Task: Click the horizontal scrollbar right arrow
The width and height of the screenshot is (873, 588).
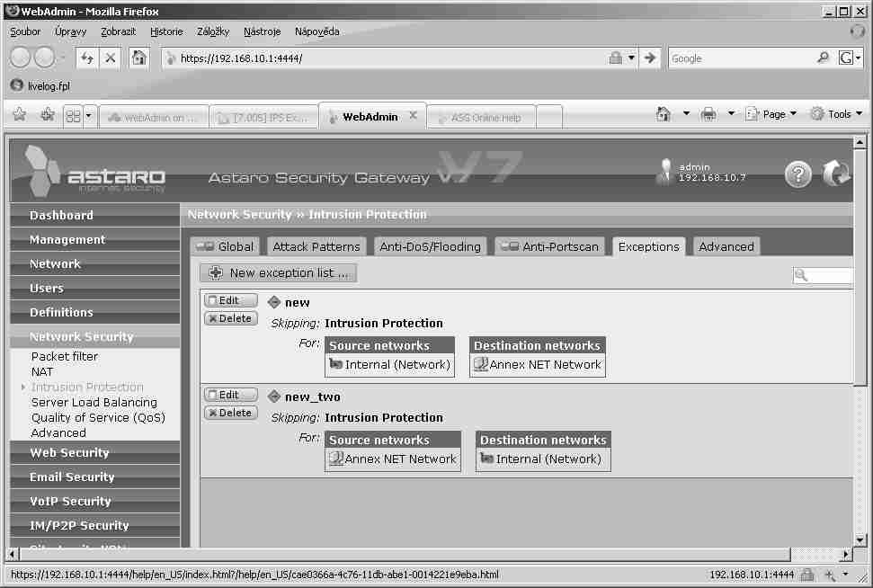Action: (x=846, y=554)
